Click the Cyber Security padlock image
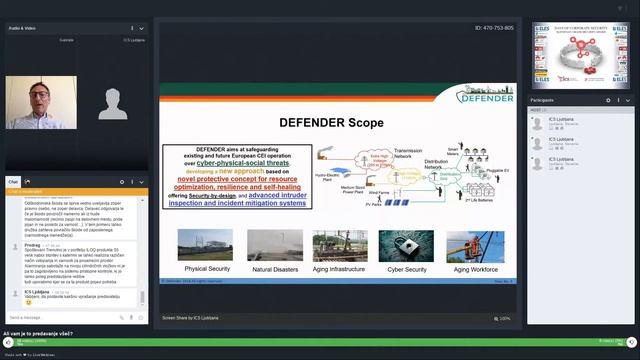Viewport: 640px width, 360px height. point(406,246)
